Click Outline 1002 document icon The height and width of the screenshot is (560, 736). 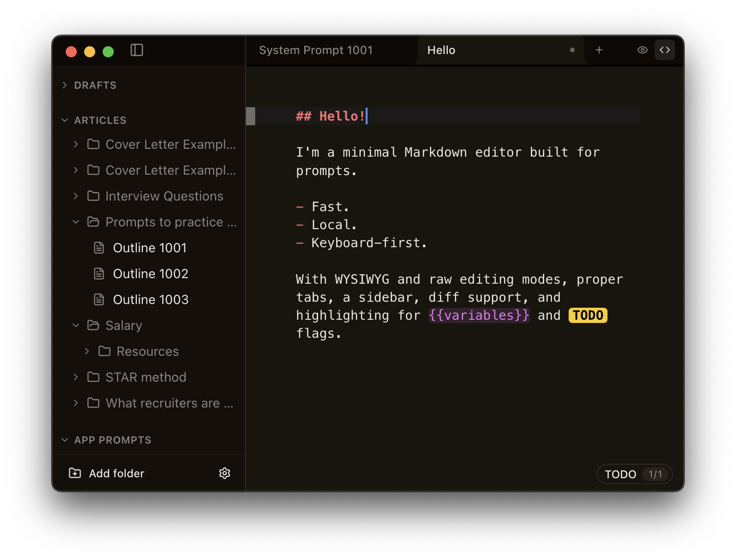click(x=99, y=274)
